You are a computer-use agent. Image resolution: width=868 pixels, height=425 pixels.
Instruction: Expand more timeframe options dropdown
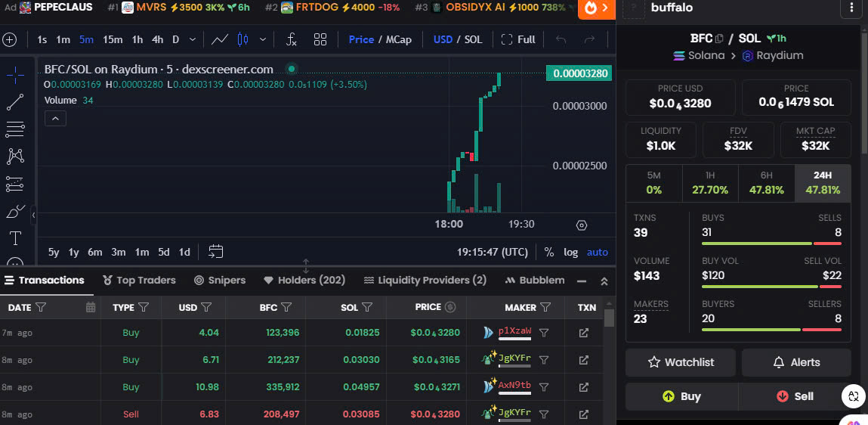192,39
